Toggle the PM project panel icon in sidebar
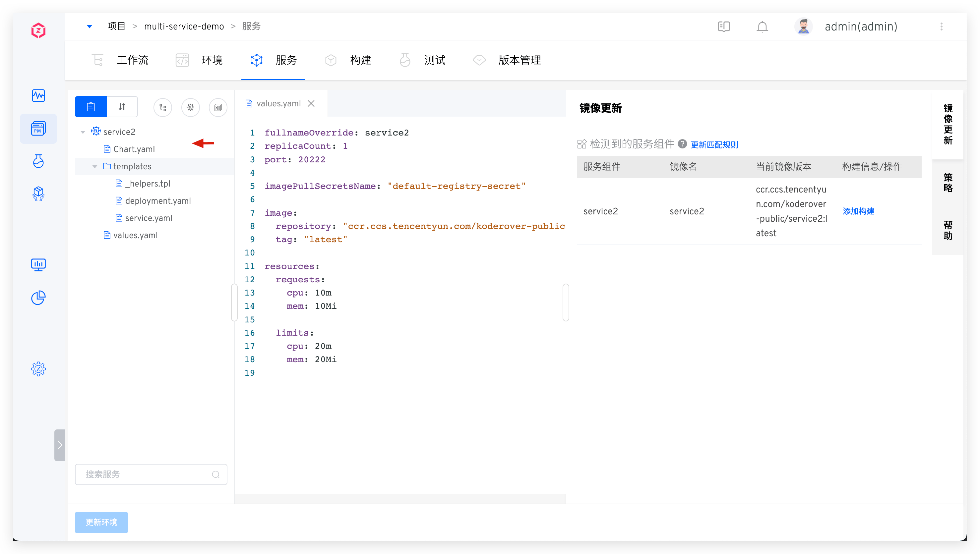 point(38,128)
